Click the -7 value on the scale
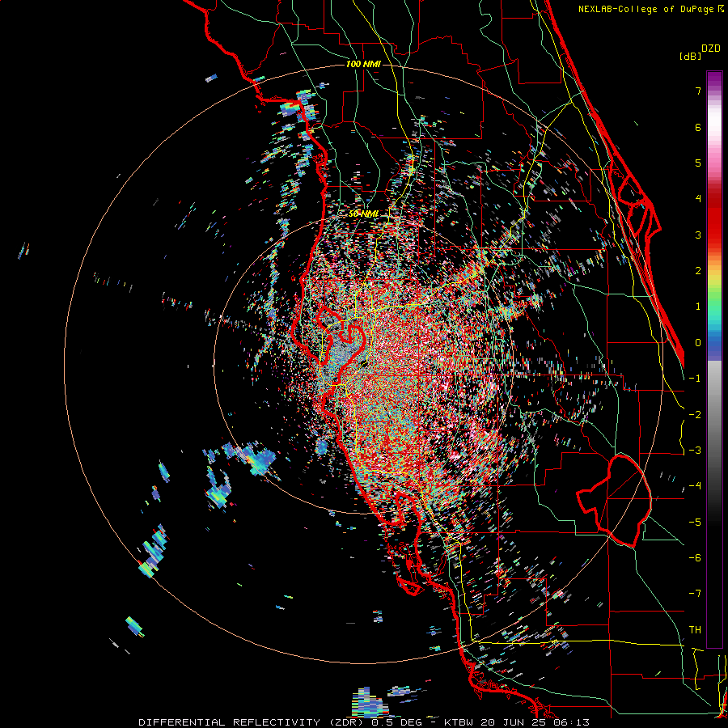 click(x=695, y=594)
